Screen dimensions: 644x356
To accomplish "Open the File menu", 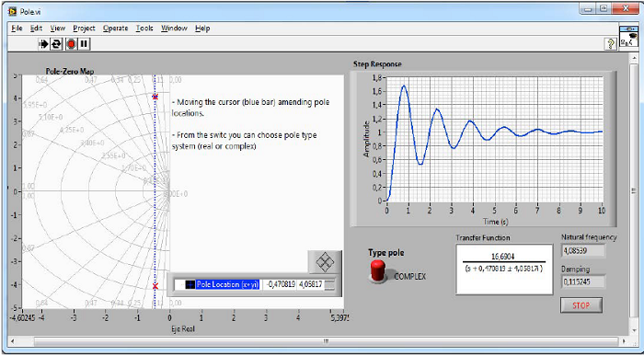I will [17, 29].
